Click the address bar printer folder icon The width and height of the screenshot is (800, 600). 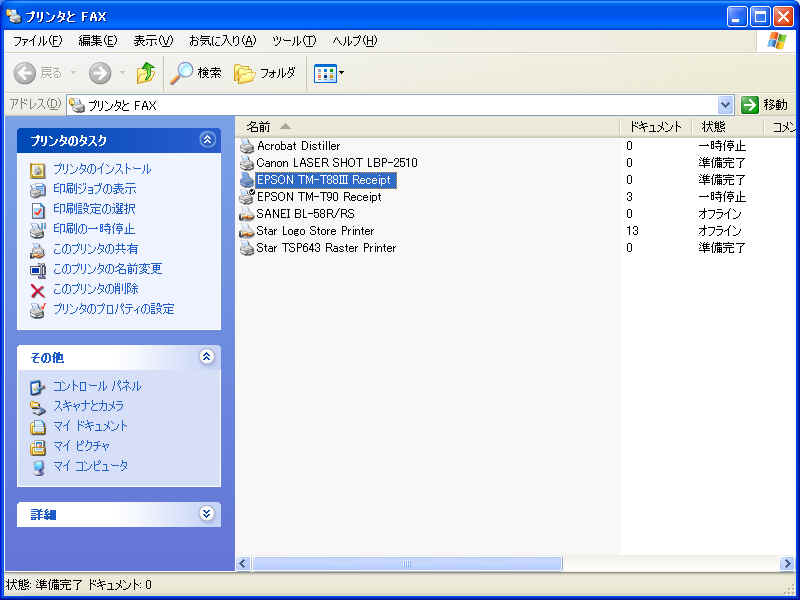click(77, 105)
